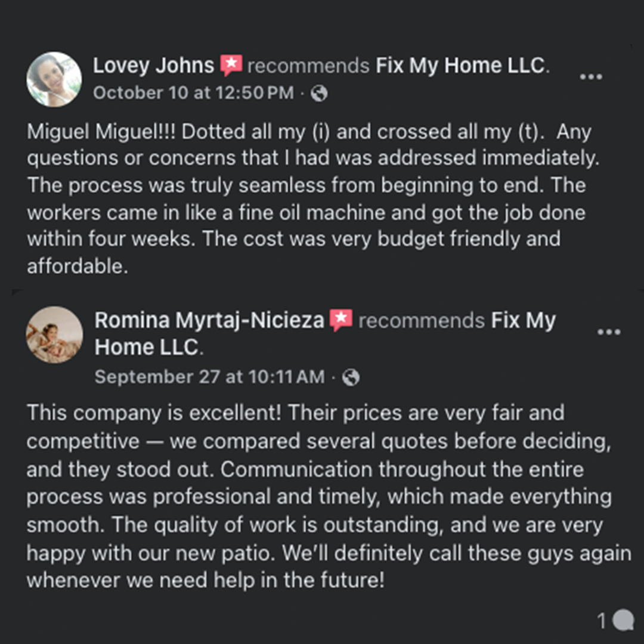Image resolution: width=644 pixels, height=644 pixels.
Task: Open the options menu on Romina Myrtaj-Nicieza's review
Action: [608, 332]
